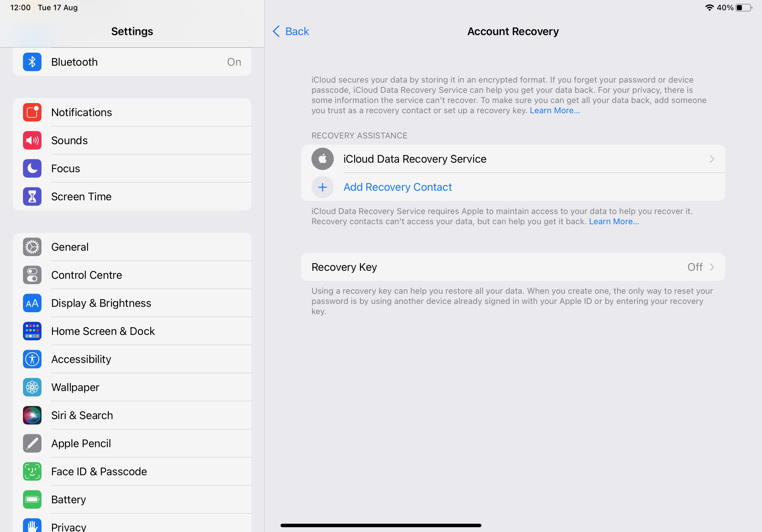
Task: Open Notifications via its red icon
Action: click(32, 113)
